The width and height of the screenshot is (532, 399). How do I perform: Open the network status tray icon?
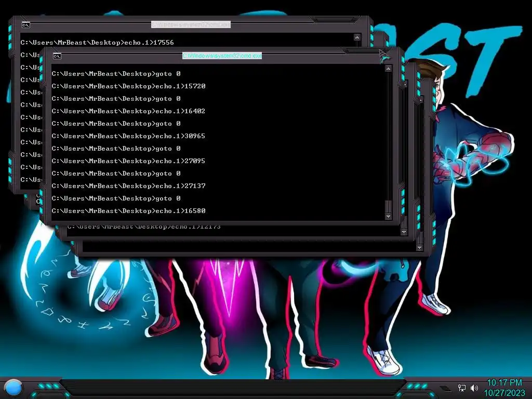(461, 388)
